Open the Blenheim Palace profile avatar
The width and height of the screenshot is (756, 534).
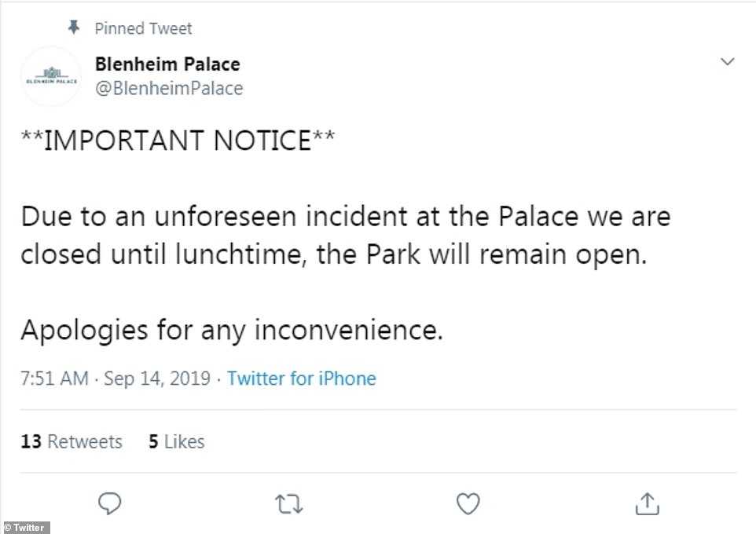50,76
